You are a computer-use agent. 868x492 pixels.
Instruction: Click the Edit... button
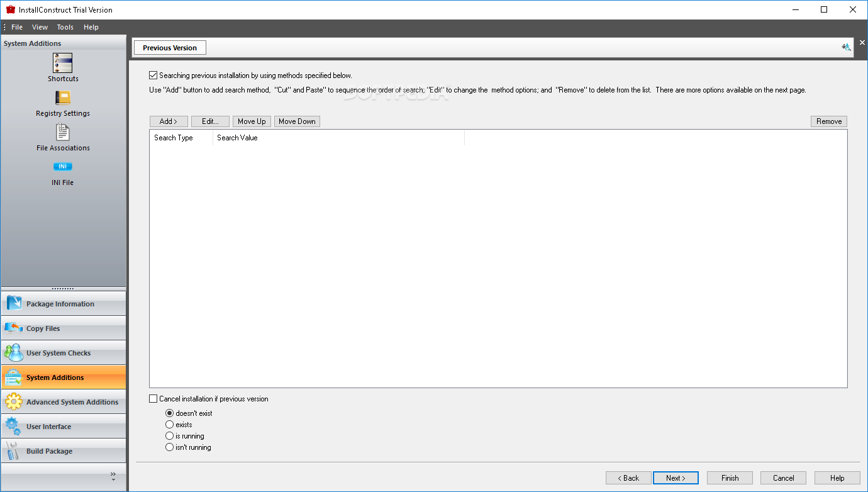click(210, 121)
